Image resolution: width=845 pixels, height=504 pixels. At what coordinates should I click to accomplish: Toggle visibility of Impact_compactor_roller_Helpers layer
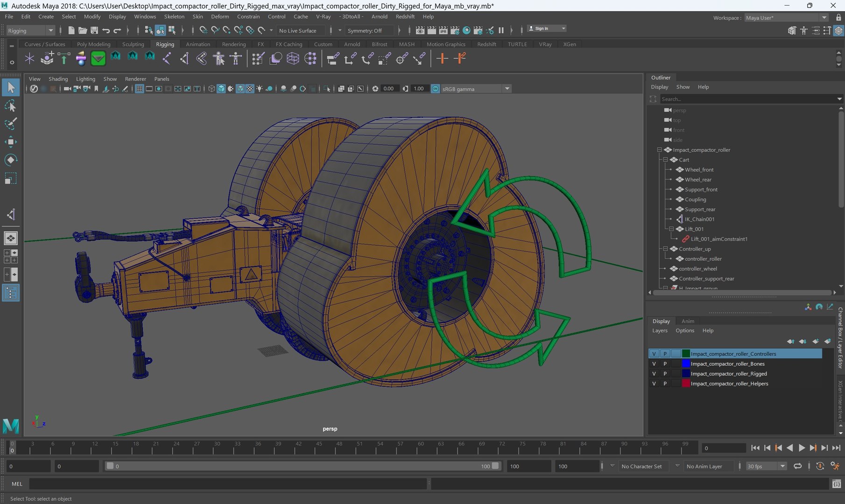[x=654, y=384]
